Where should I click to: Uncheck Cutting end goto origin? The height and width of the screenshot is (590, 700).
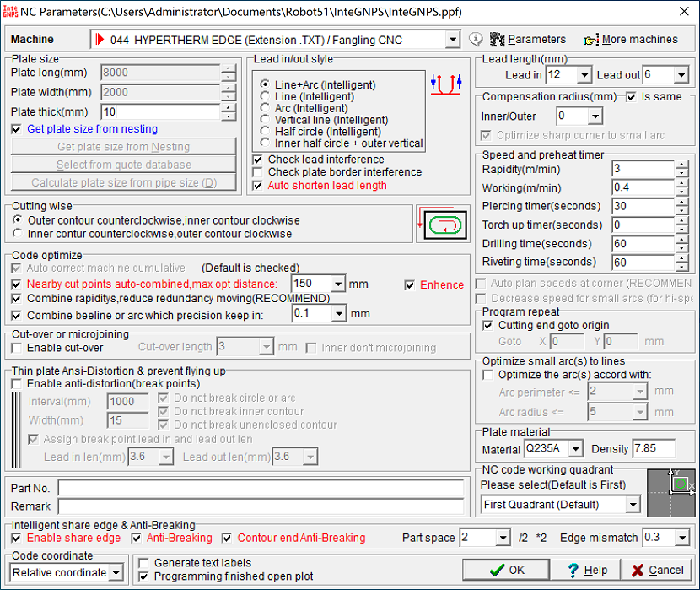[488, 325]
